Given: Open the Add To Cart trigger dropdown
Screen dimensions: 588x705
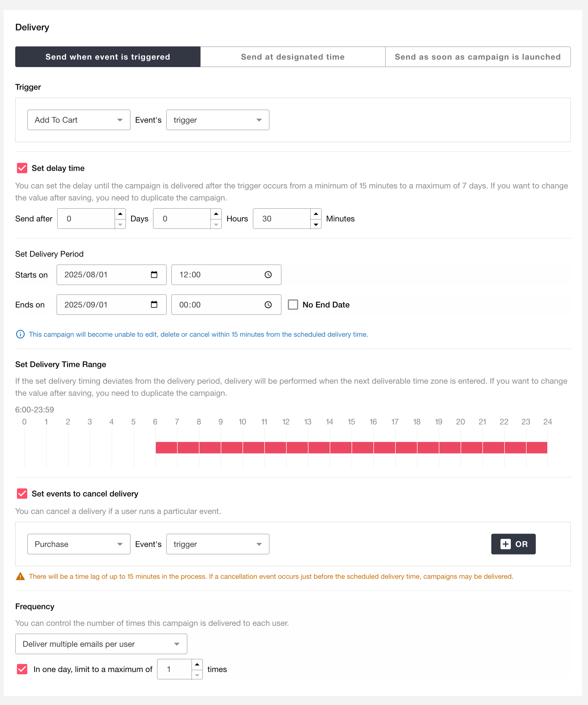Looking at the screenshot, I should point(79,120).
